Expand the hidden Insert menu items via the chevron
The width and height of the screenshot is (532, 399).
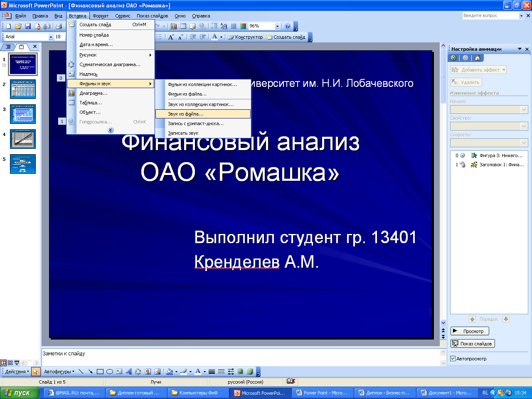(110, 130)
